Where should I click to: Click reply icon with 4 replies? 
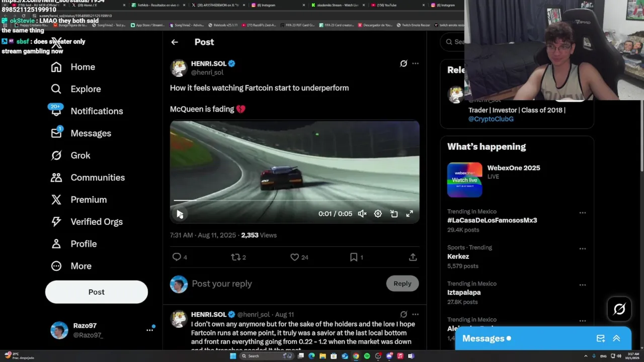tap(180, 257)
